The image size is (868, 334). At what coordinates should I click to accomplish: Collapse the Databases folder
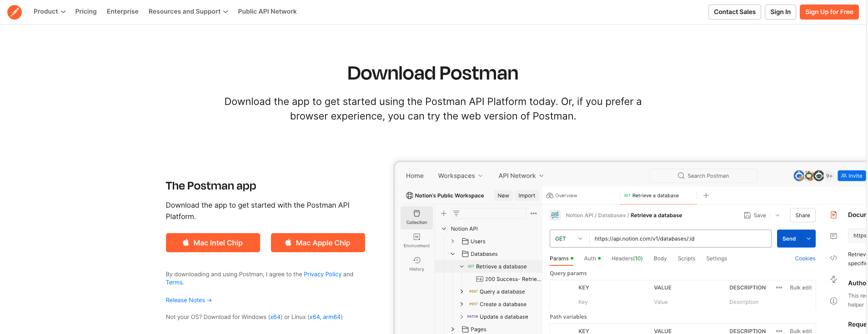452,254
